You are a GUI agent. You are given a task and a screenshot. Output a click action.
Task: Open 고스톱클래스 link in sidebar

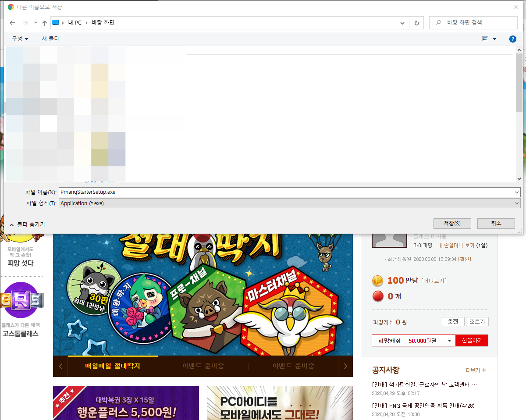tap(21, 334)
